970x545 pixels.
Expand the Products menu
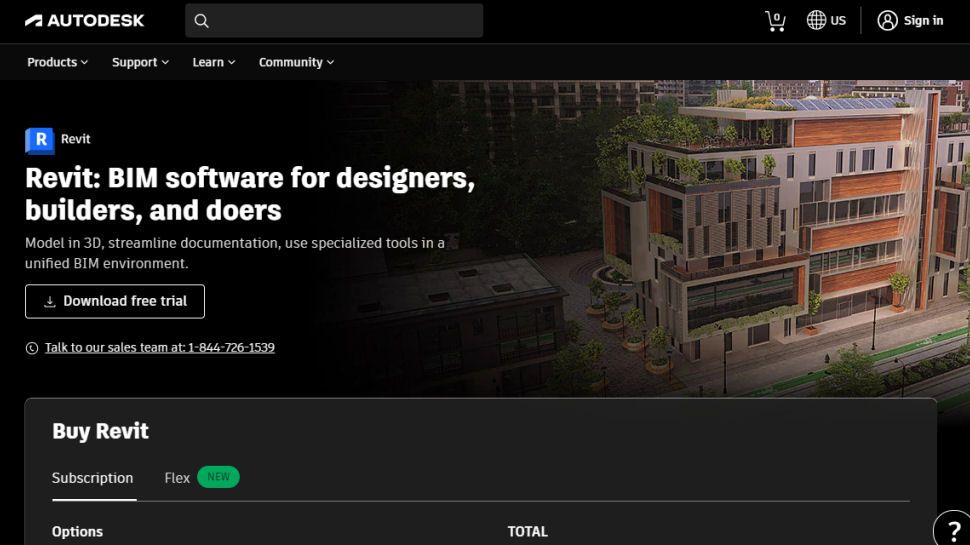[x=58, y=62]
